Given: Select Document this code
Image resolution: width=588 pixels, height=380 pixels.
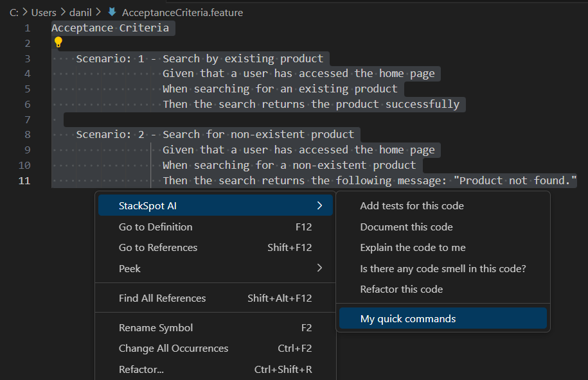Looking at the screenshot, I should coord(443,227).
